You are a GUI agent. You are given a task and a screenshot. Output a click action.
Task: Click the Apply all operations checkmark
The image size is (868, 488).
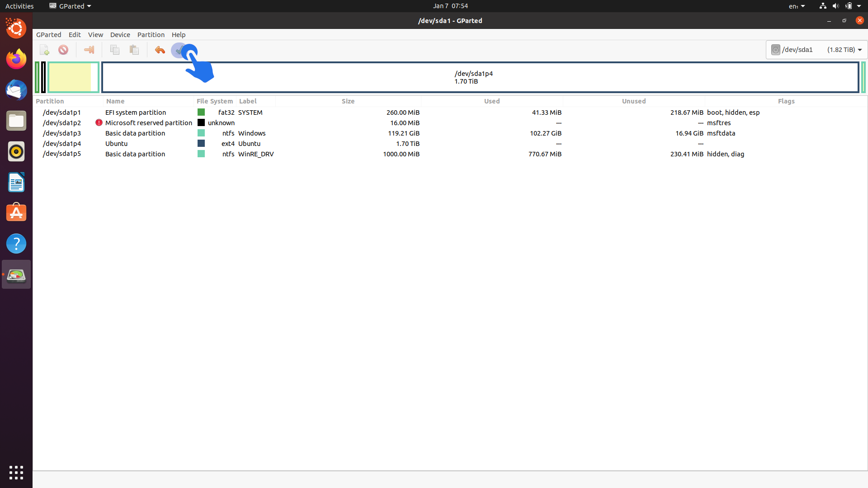click(x=179, y=50)
